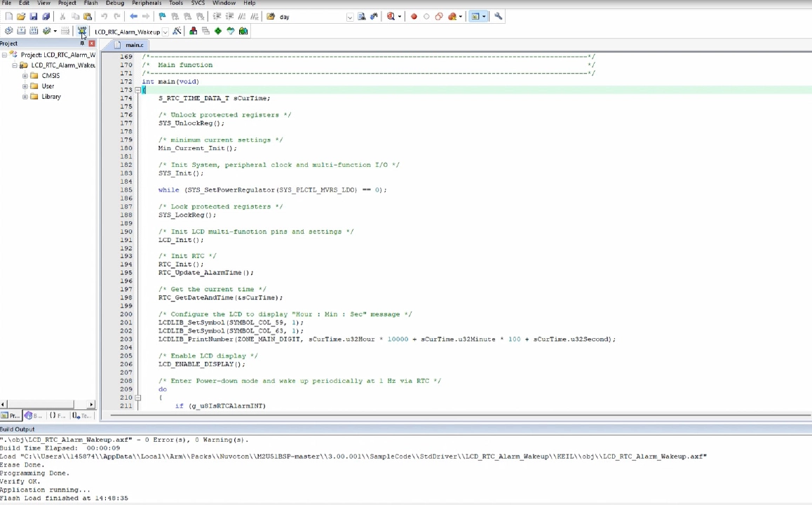This screenshot has width=812, height=505.
Task: Collapse the do-loop code fold at line 210
Action: pos(137,398)
